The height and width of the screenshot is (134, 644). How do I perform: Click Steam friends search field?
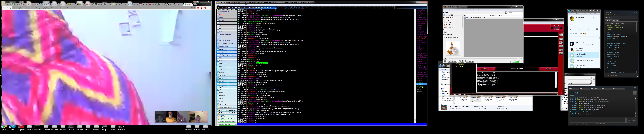[x=621, y=17]
